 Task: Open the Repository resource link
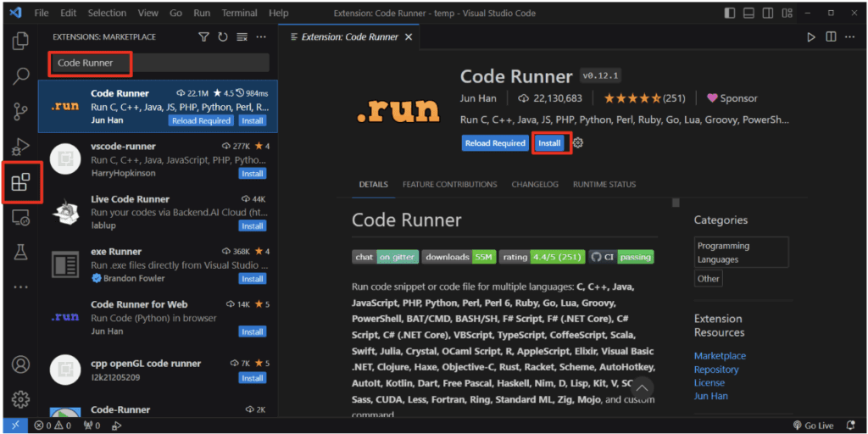[x=716, y=370]
